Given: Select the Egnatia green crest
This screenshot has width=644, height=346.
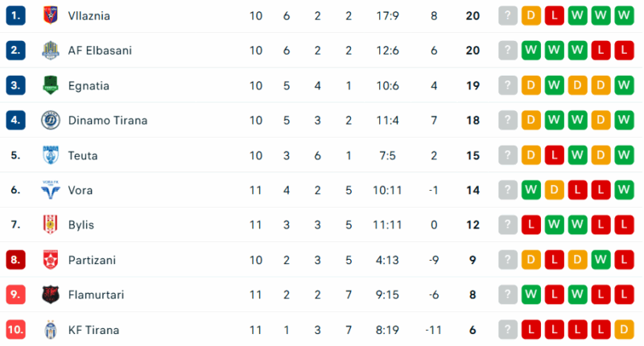Looking at the screenshot, I should [x=51, y=85].
